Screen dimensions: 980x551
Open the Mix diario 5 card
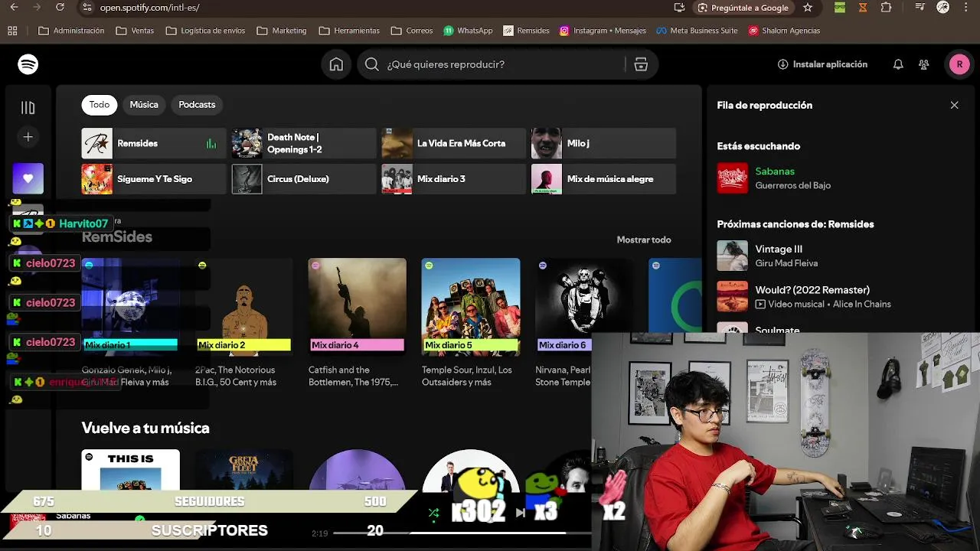(470, 321)
